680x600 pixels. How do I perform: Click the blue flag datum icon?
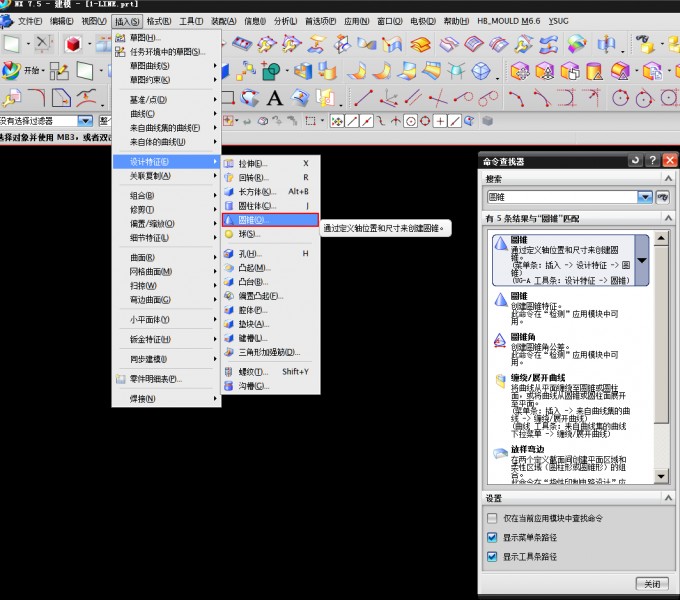606,44
